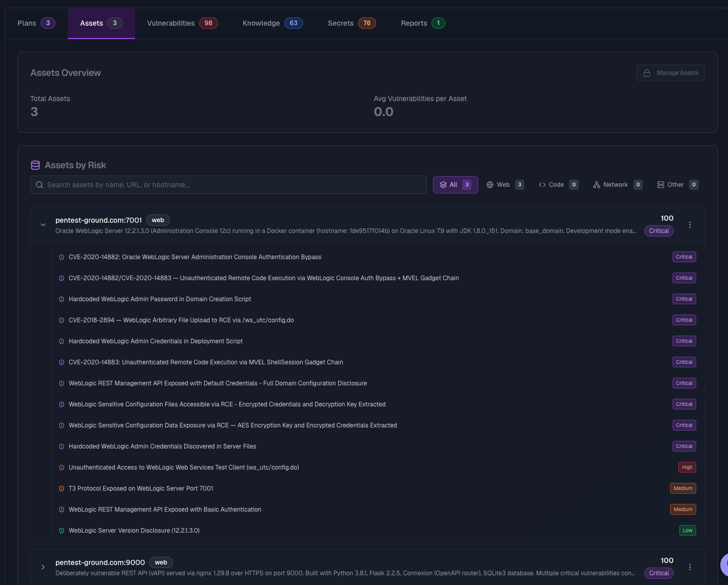Open Hardcoded Admin Password in Domain Creation Script
This screenshot has height=585, width=728.
coord(160,299)
